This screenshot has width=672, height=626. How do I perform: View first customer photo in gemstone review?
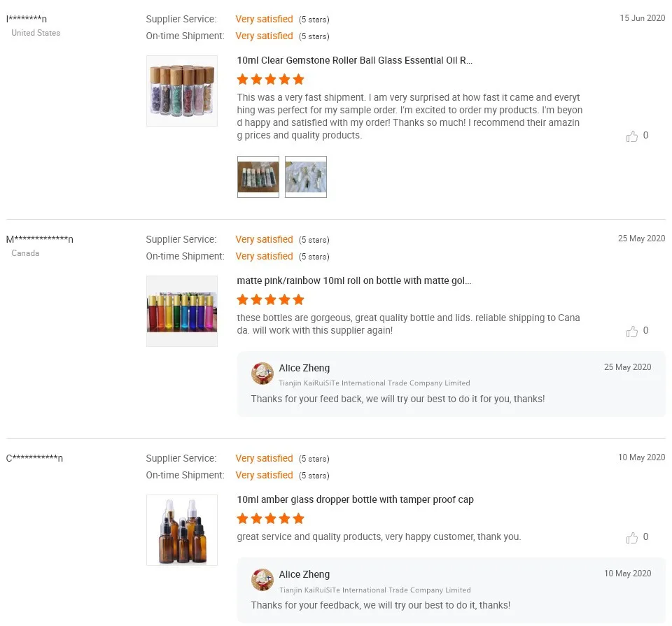(x=258, y=177)
